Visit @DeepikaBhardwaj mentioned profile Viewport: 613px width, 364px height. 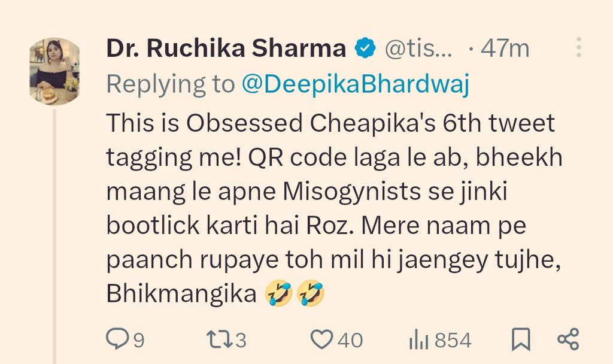356,84
